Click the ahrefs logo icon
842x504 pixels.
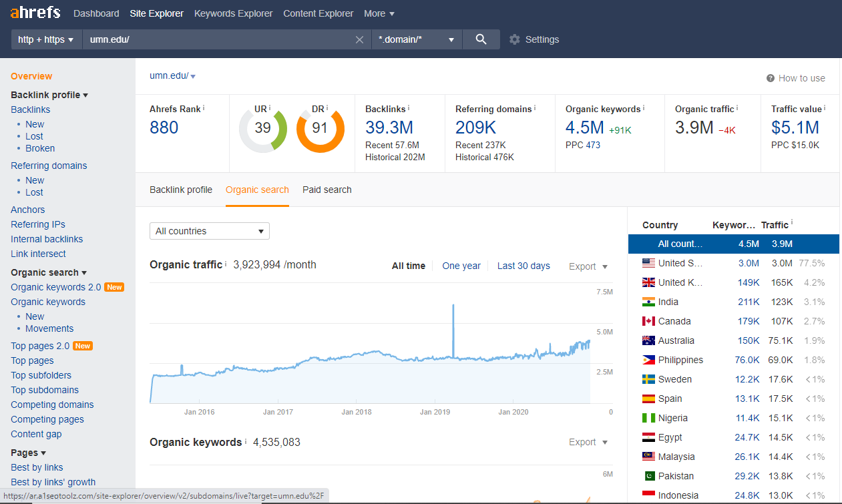pyautogui.click(x=35, y=13)
